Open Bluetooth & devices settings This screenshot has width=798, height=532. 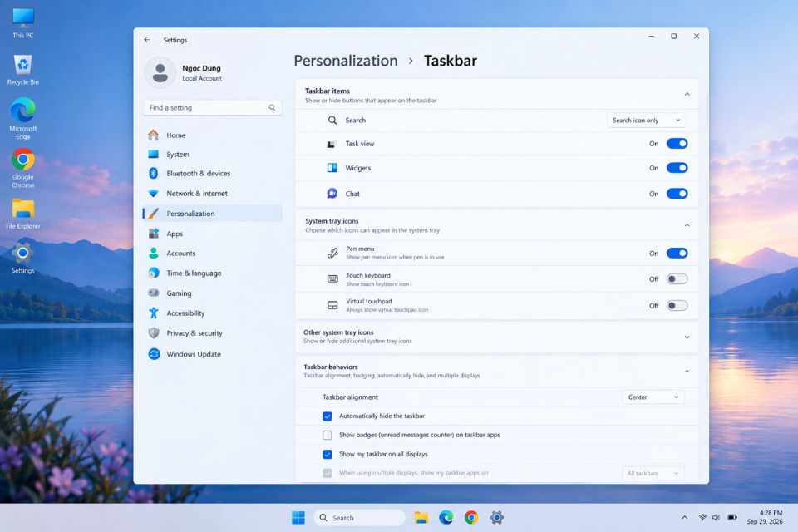(x=213, y=174)
